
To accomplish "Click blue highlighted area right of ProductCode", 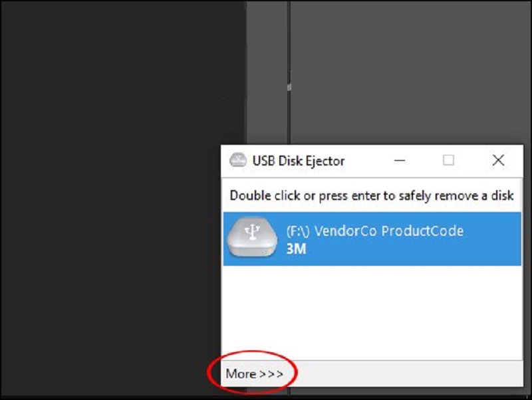I will (x=492, y=239).
